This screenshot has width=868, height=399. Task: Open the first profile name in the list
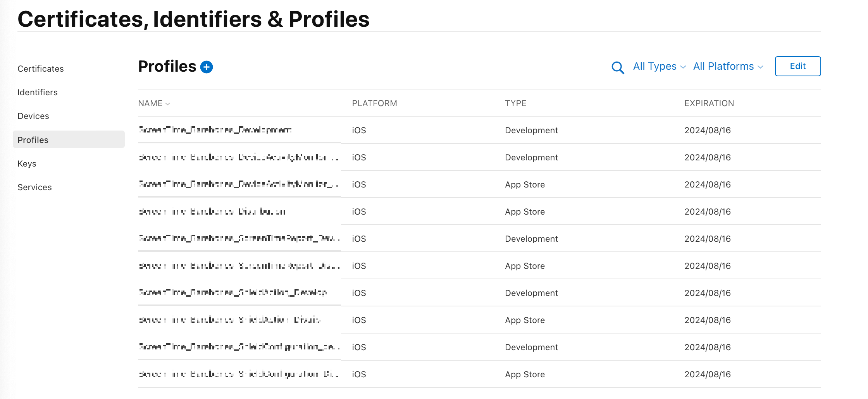(x=215, y=130)
